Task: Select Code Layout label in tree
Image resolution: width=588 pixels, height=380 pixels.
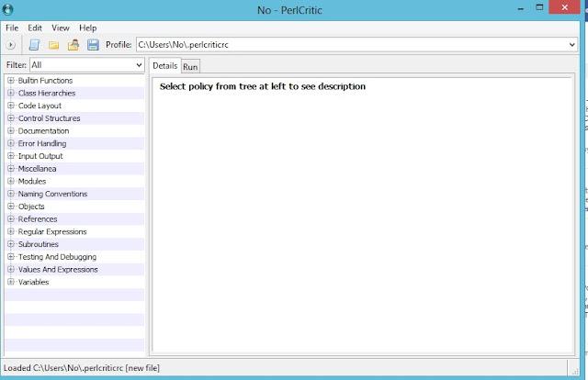Action: [40, 106]
